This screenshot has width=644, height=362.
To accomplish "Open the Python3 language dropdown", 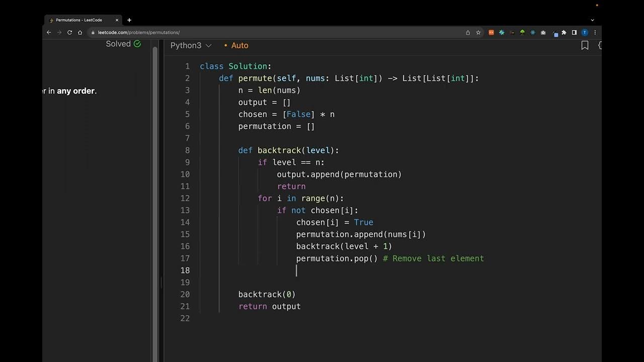I will (x=191, y=45).
